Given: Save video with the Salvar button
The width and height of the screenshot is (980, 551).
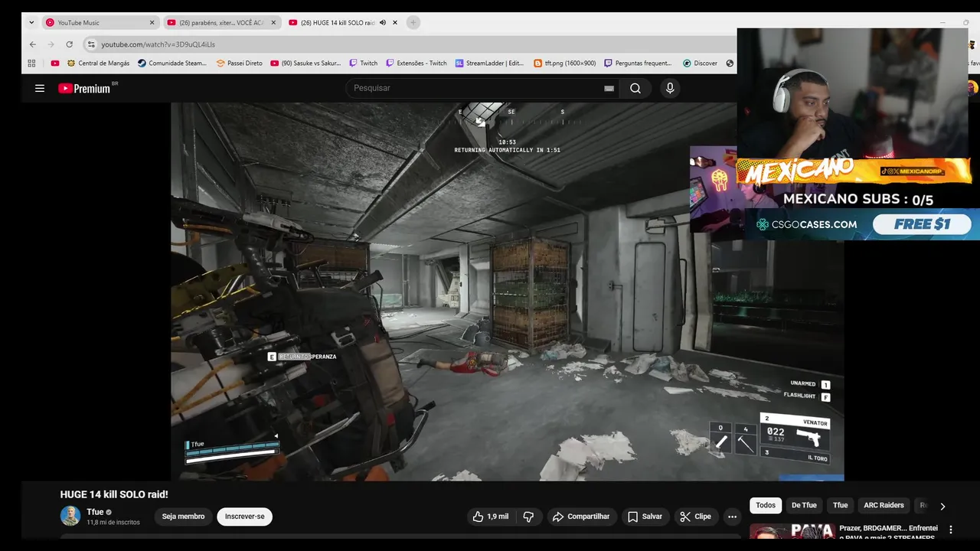Looking at the screenshot, I should (645, 517).
